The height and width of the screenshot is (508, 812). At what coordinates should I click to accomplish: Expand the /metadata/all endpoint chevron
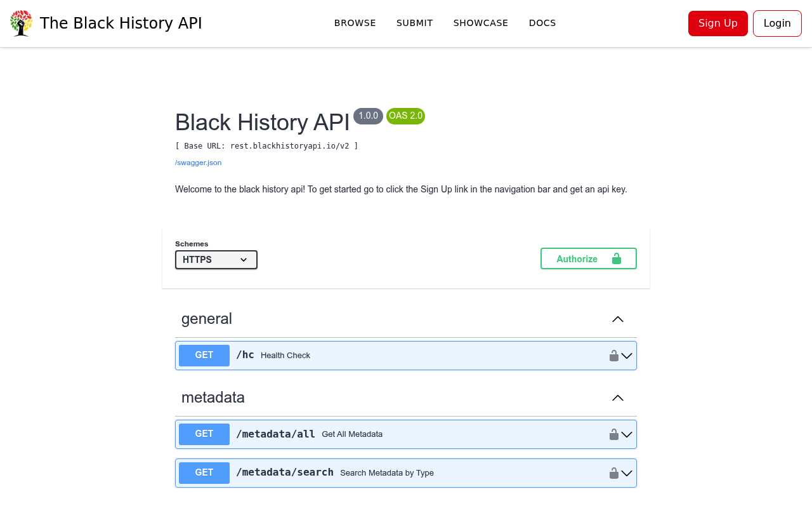click(x=627, y=434)
